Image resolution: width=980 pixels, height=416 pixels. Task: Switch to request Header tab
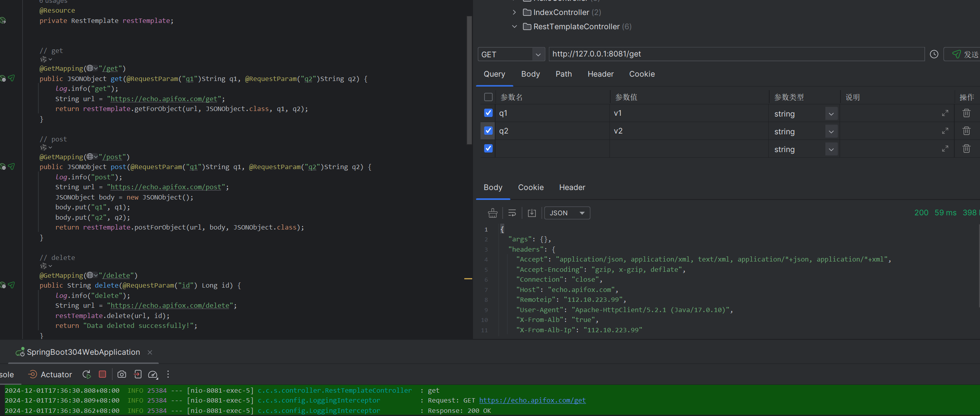pos(600,74)
